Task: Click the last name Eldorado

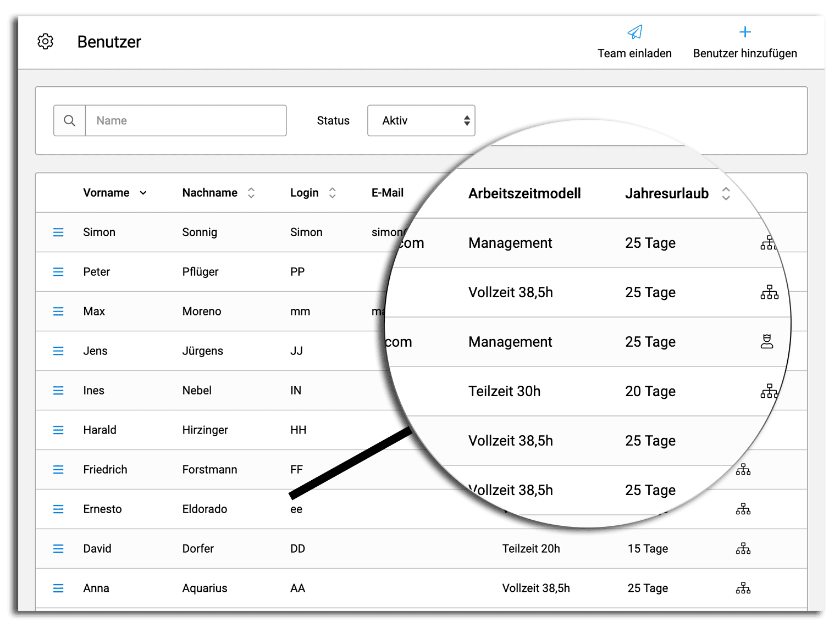Action: (x=205, y=509)
